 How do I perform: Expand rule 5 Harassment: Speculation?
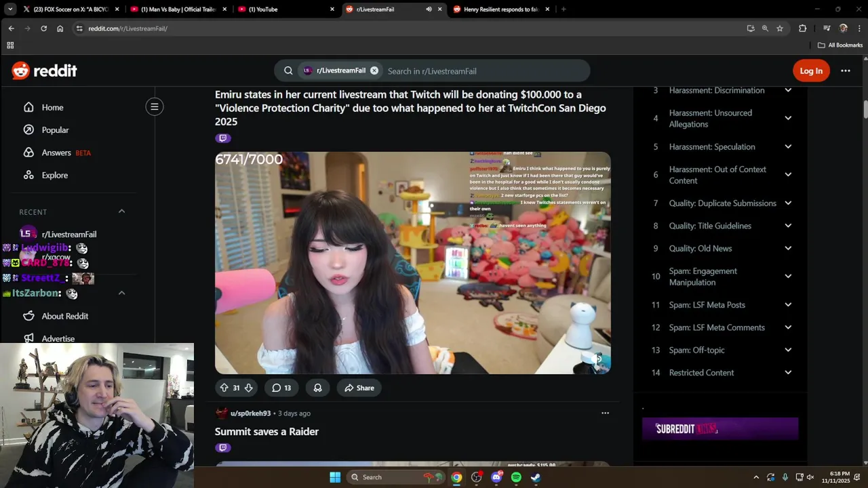(x=788, y=146)
